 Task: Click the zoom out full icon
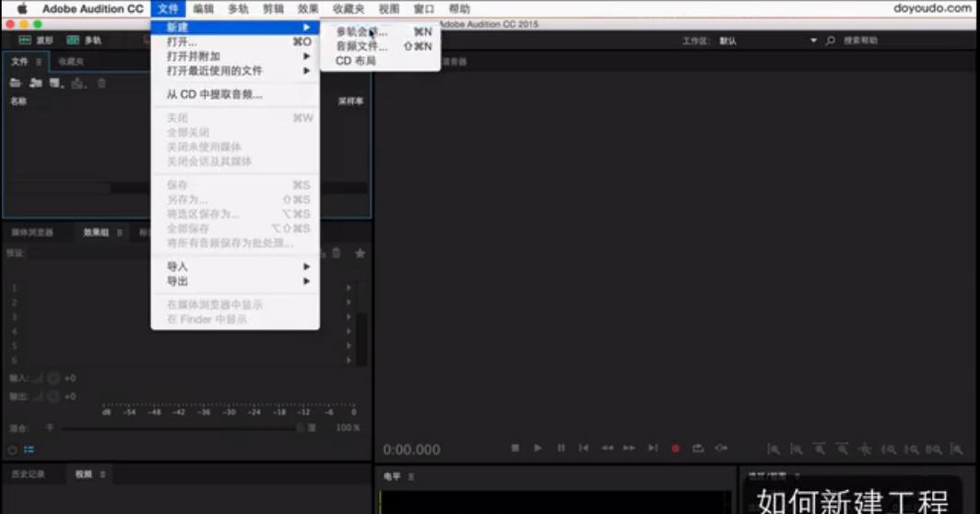click(x=865, y=449)
